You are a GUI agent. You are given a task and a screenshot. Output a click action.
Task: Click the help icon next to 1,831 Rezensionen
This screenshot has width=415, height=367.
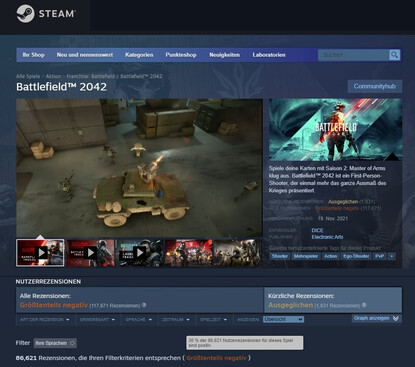(364, 305)
